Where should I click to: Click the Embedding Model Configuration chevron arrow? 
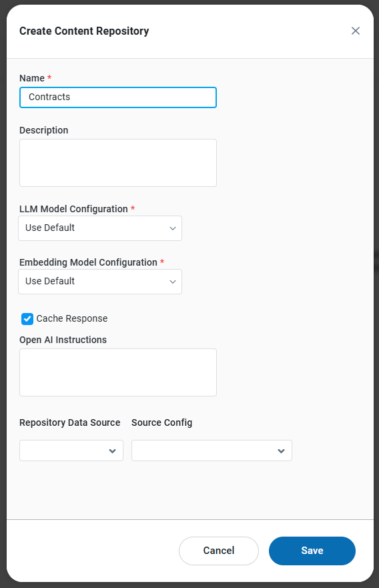click(x=172, y=282)
